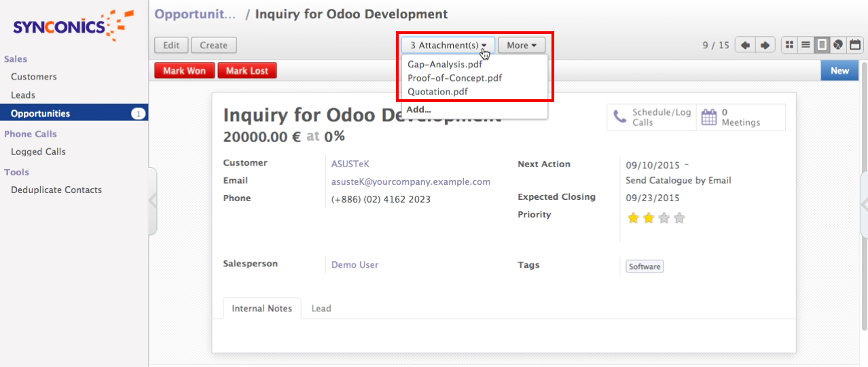Viewport: 868px width, 367px height.
Task: Switch to the Lead tab
Action: (321, 308)
